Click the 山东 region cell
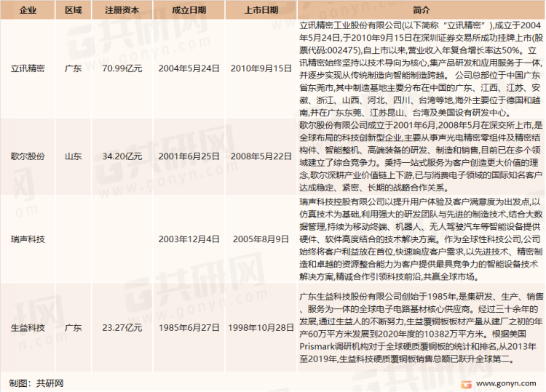 (73, 156)
